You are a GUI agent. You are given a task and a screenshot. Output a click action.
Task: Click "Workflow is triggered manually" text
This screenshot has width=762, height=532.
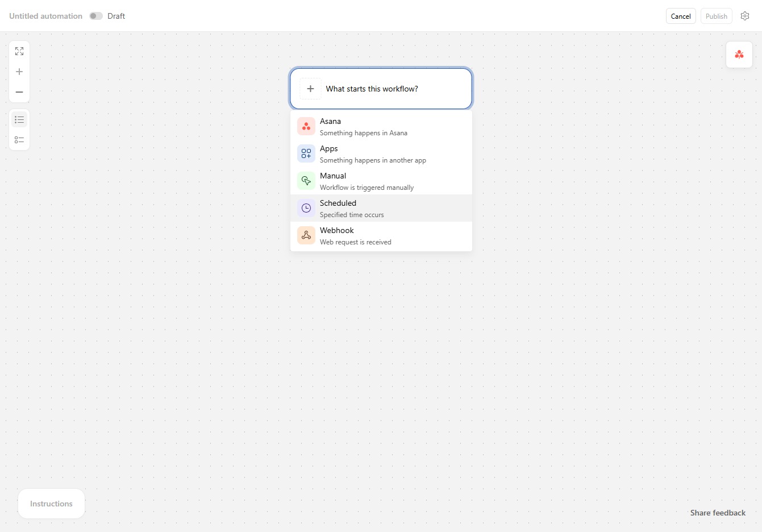[367, 188]
